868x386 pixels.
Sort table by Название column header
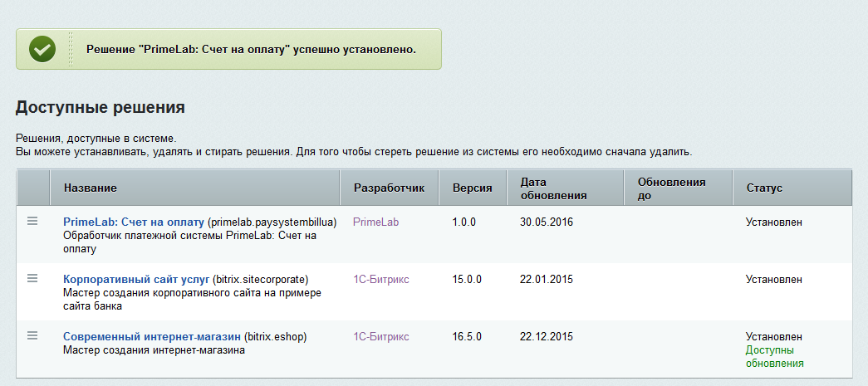click(x=90, y=188)
